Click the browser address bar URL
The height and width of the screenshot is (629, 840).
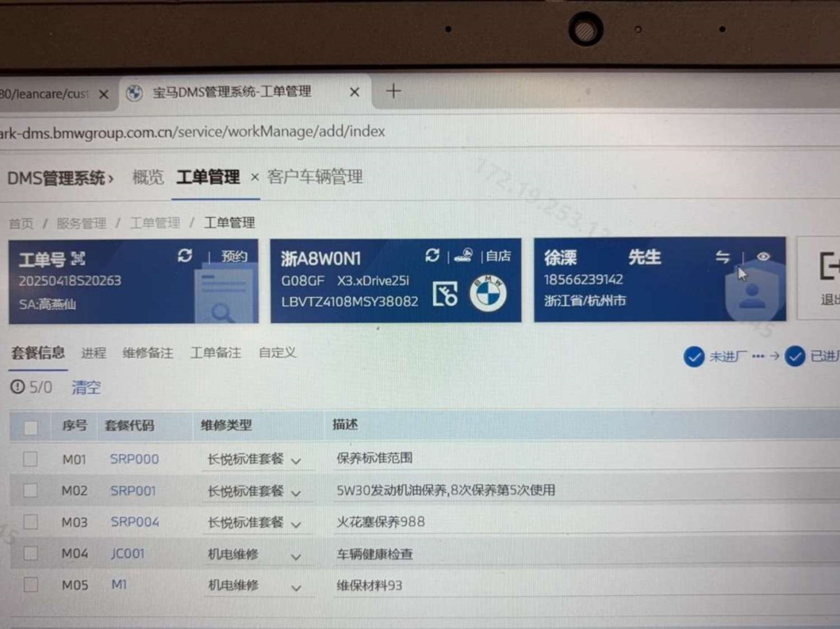click(x=192, y=132)
